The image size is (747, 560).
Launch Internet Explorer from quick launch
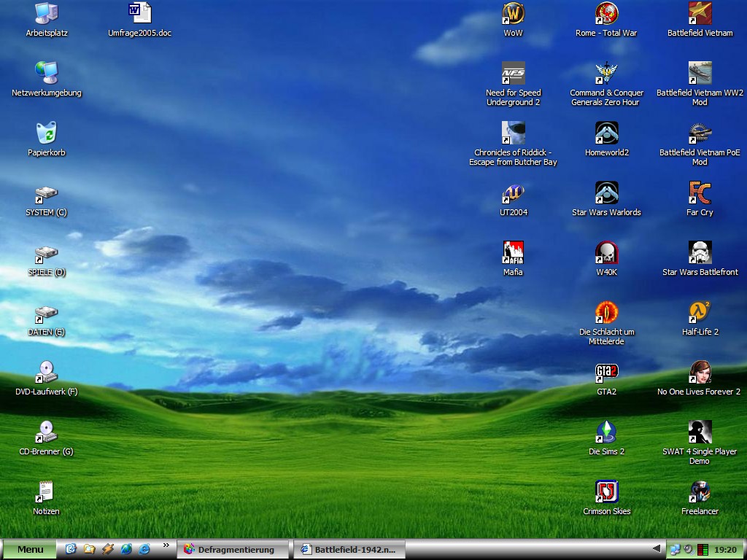coord(144,549)
